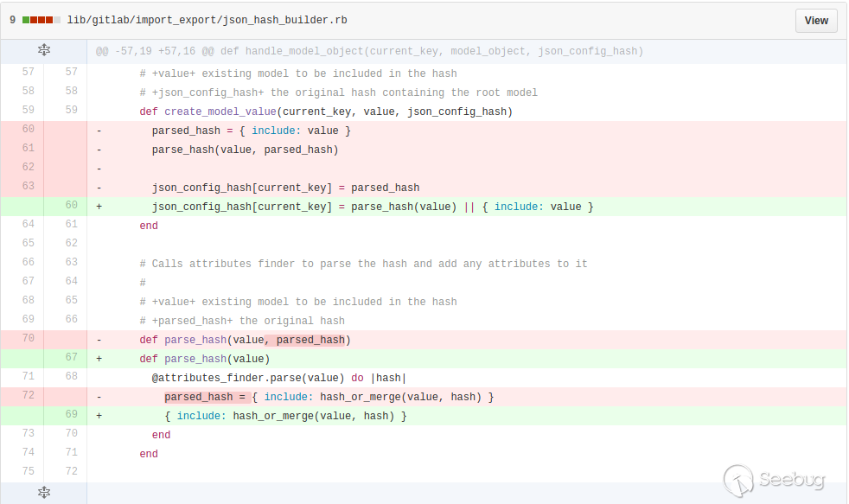Click the Seebug logo icon watermark
This screenshot has height=504, width=849.
(x=738, y=481)
